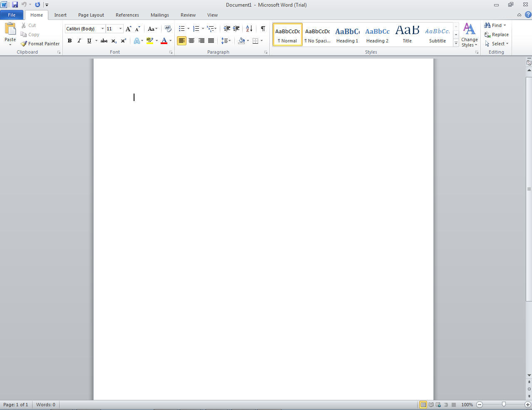Click the Sort paragraphs icon
532x410 pixels.
(249, 29)
